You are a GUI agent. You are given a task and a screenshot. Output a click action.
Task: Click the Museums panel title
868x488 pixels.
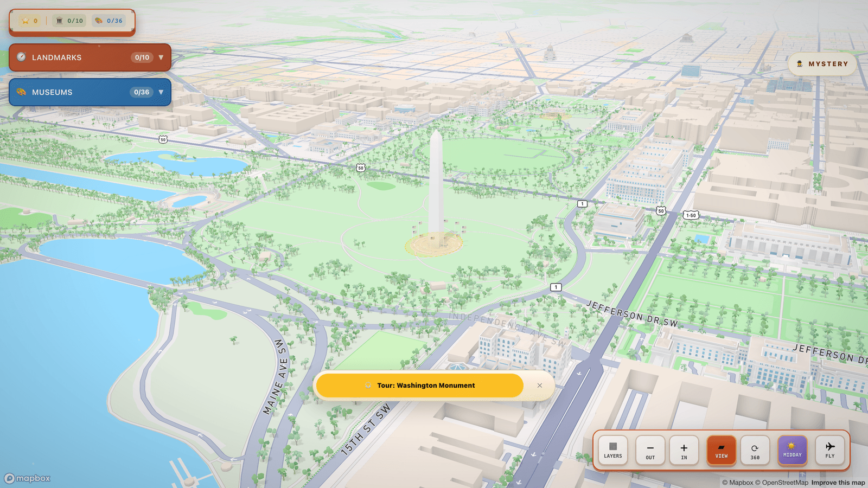pyautogui.click(x=52, y=92)
